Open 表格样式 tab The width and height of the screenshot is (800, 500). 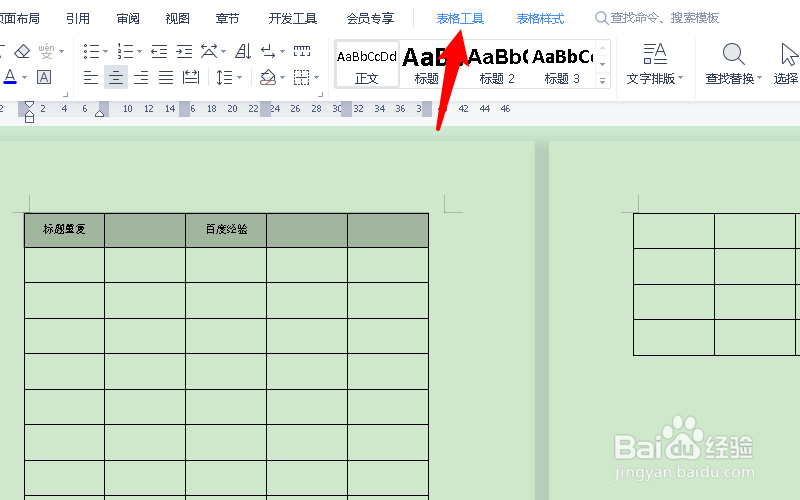(540, 19)
